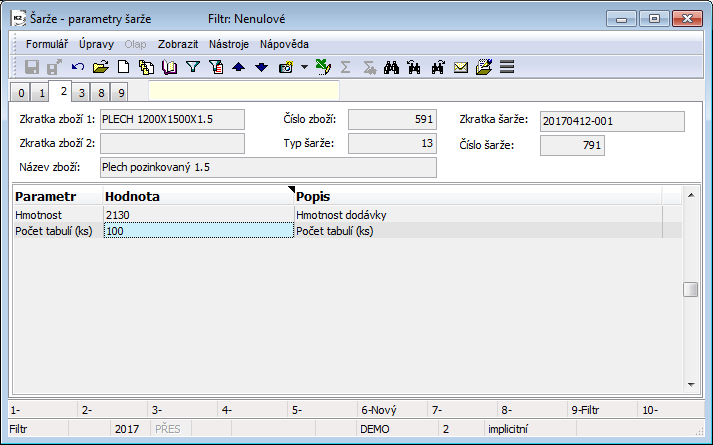Click the scrollbar up arrow in grid

691,195
